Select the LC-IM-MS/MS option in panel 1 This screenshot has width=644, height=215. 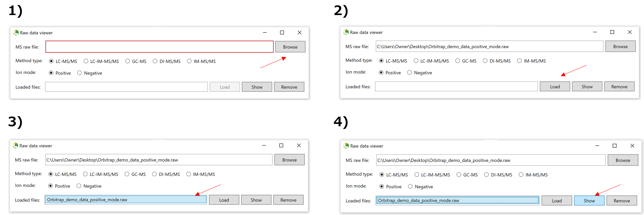[86, 61]
